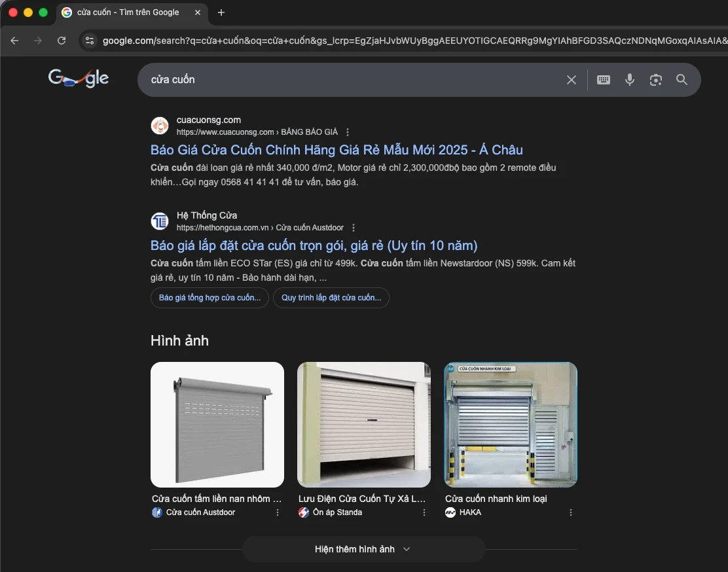Open the on-screen keyboard icon
728x572 pixels.
click(x=603, y=79)
